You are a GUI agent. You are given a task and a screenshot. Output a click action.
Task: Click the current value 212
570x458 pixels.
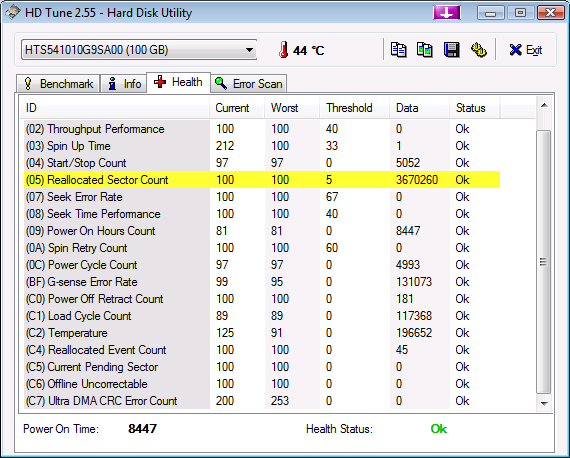pyautogui.click(x=225, y=146)
